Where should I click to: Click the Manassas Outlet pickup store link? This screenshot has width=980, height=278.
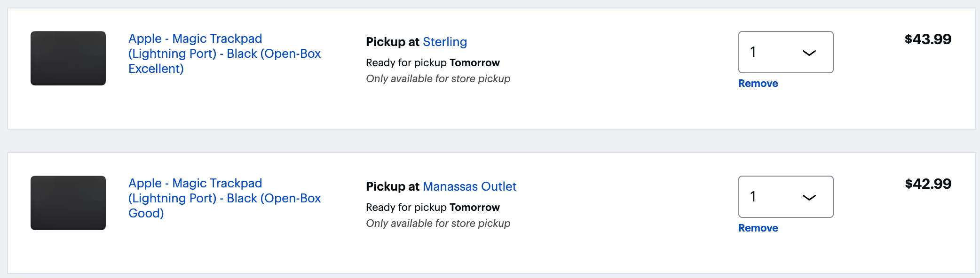click(x=469, y=186)
